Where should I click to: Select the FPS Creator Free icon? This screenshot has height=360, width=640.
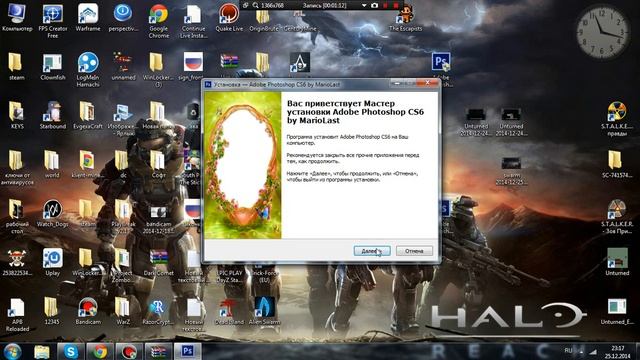[x=53, y=21]
